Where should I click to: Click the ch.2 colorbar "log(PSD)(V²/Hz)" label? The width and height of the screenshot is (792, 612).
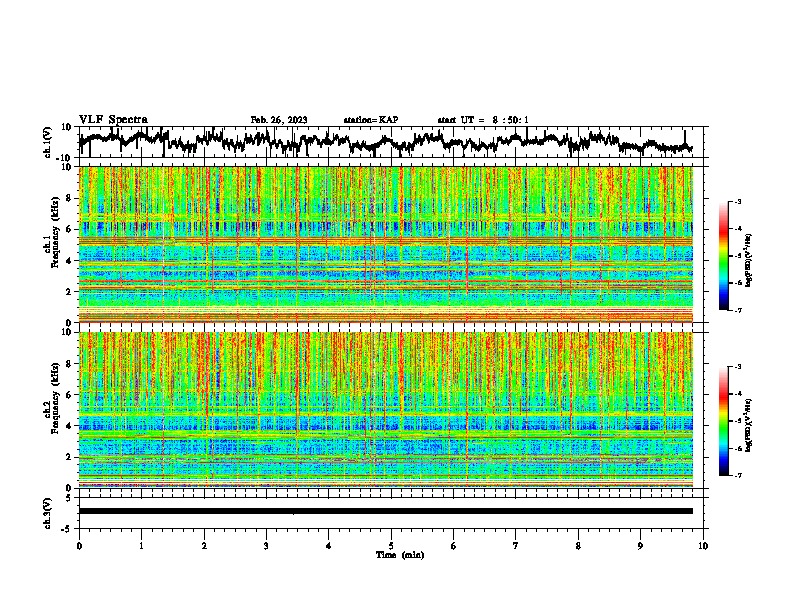coord(749,425)
